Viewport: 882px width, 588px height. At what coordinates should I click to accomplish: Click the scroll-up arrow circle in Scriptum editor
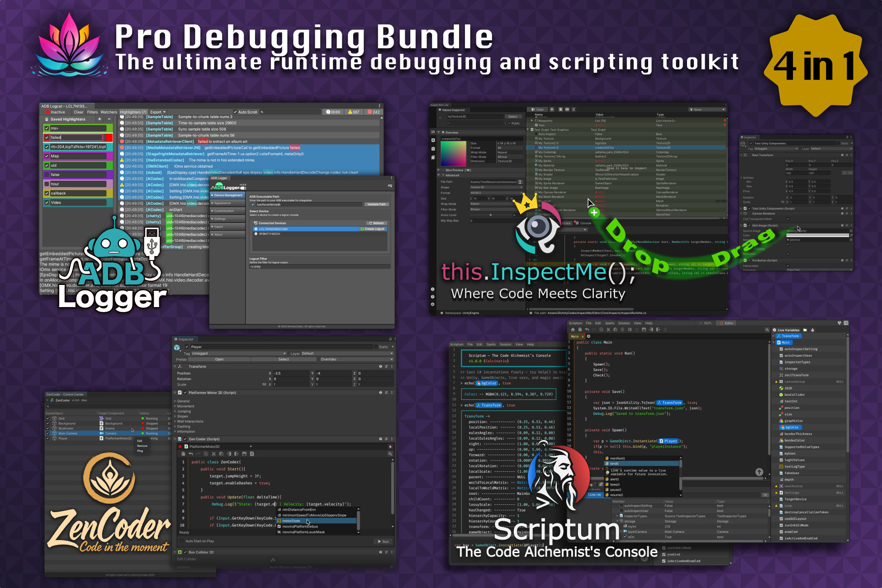pyautogui.click(x=759, y=472)
